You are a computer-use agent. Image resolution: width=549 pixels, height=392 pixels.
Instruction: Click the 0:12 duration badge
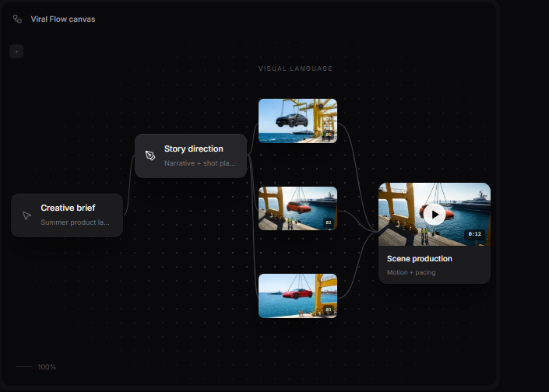pyautogui.click(x=475, y=234)
